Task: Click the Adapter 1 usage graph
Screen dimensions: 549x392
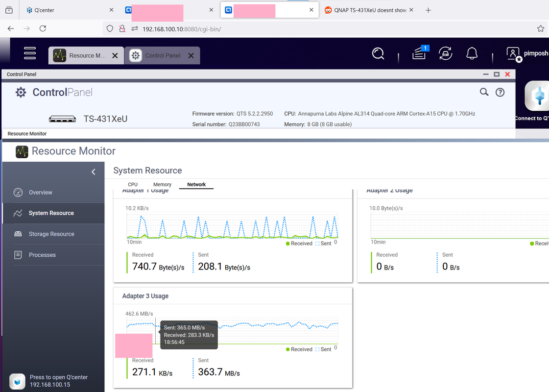Action: [233, 225]
